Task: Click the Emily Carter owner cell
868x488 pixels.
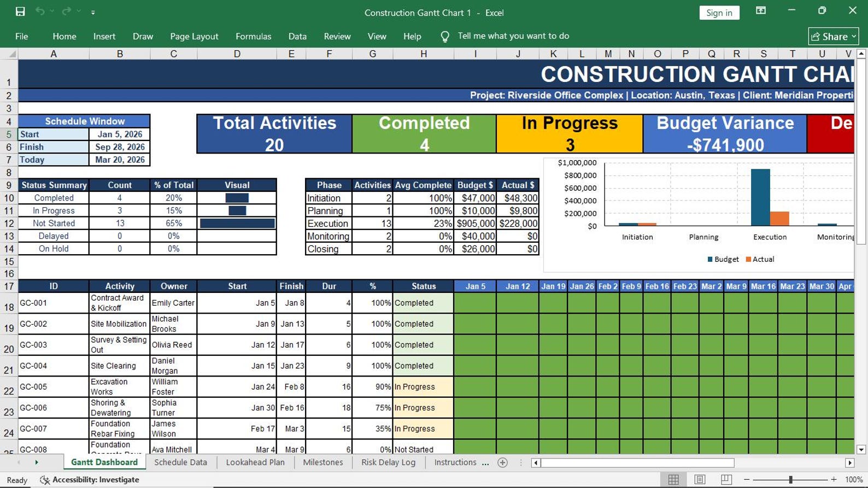Action: point(173,303)
